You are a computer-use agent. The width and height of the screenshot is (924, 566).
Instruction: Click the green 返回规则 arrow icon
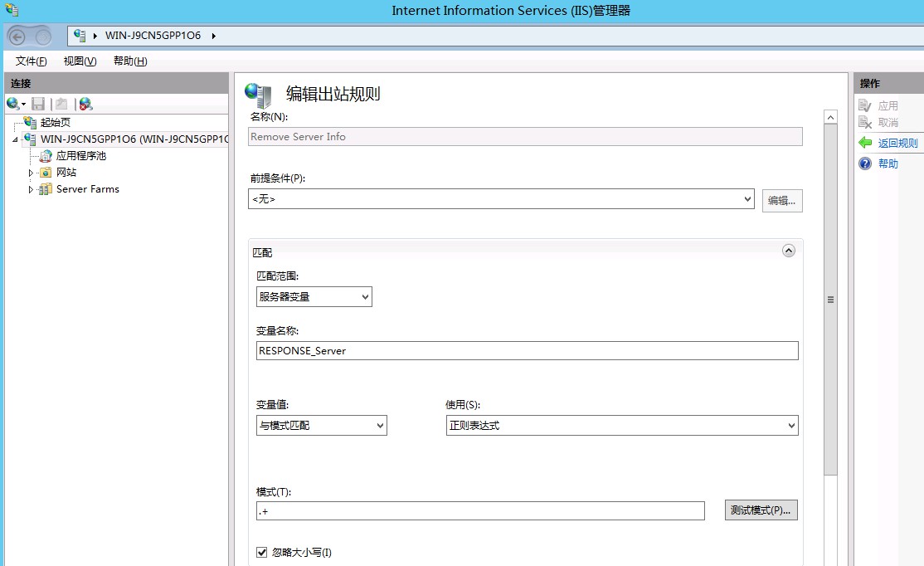(x=865, y=143)
